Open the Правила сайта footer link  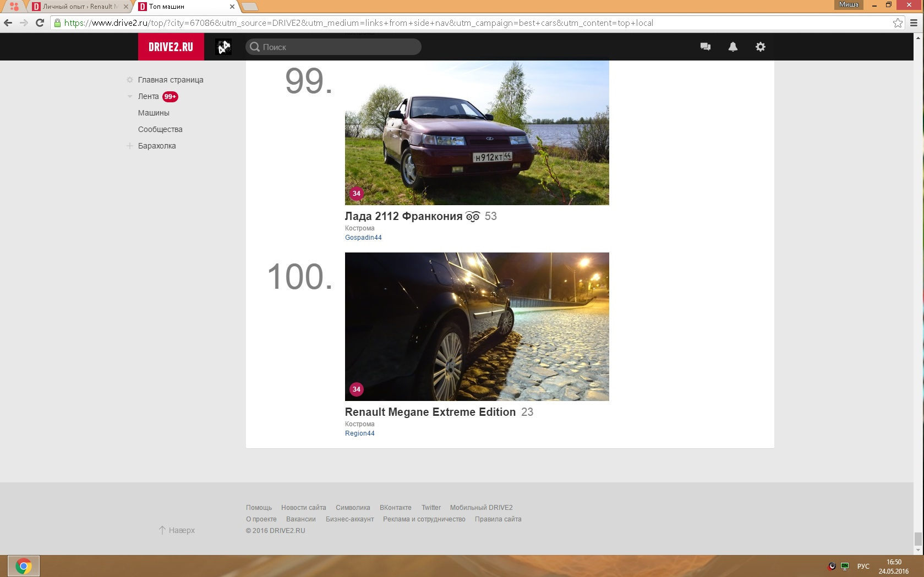pyautogui.click(x=498, y=519)
